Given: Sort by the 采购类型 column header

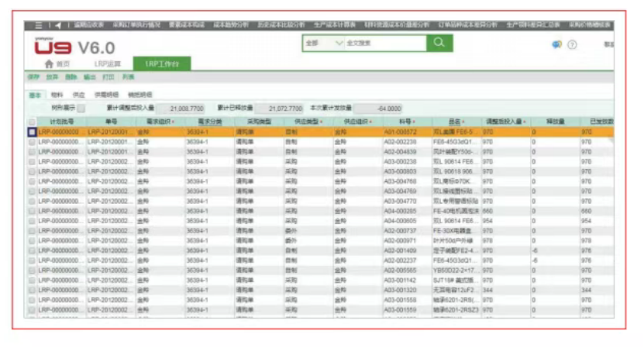Looking at the screenshot, I should point(259,122).
